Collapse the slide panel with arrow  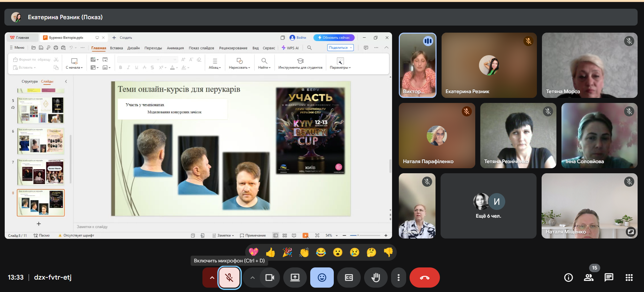tap(66, 81)
